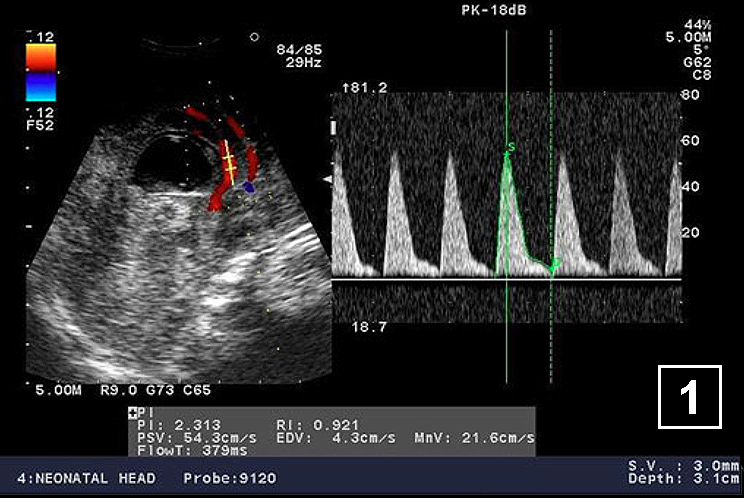The width and height of the screenshot is (744, 498).
Task: Select the blue portion of color scale
Action: (x=40, y=88)
